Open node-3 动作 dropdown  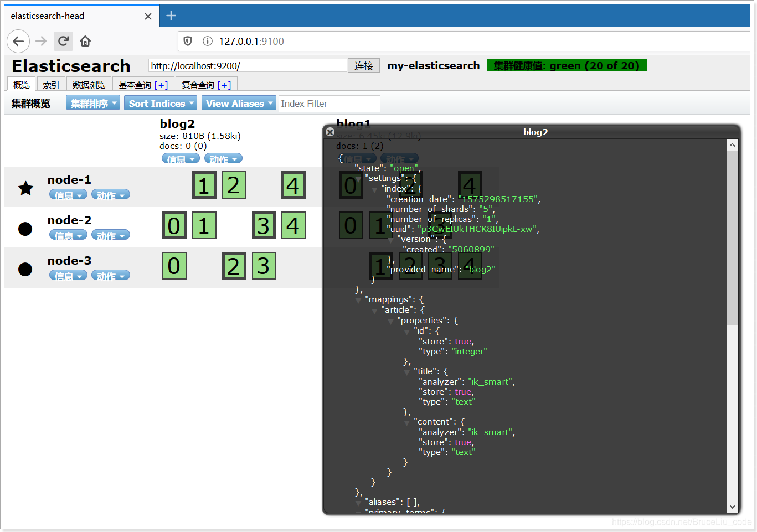tap(111, 276)
